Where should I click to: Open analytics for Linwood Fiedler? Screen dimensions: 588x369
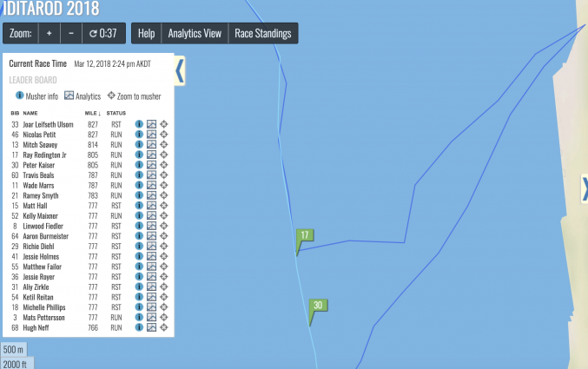tap(151, 226)
